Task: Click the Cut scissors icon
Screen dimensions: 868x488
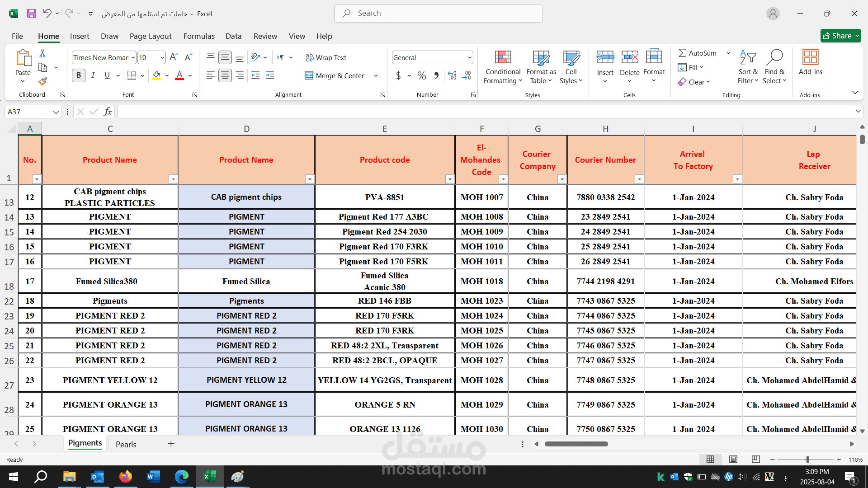Action: (x=42, y=53)
